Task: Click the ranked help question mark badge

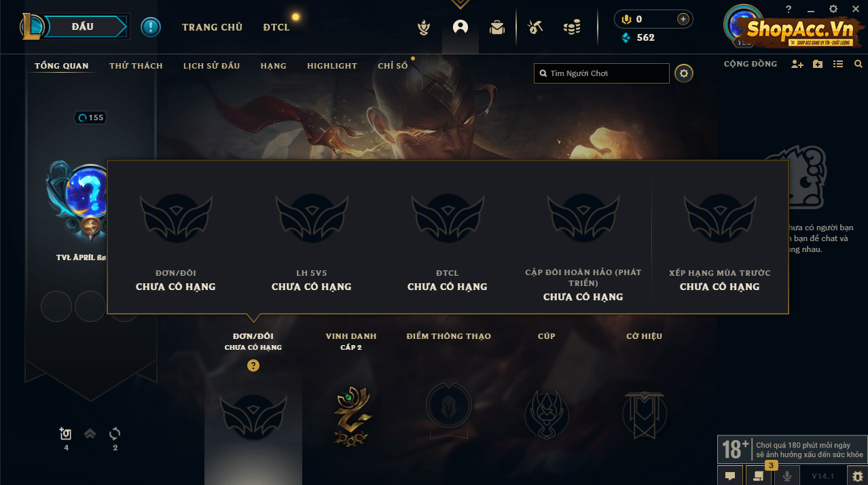Action: tap(253, 365)
